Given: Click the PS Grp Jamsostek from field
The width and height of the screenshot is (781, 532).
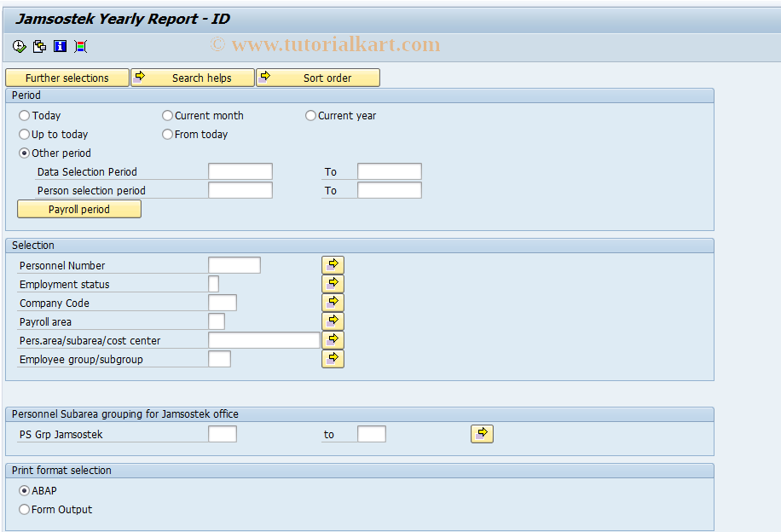Looking at the screenshot, I should 223,434.
